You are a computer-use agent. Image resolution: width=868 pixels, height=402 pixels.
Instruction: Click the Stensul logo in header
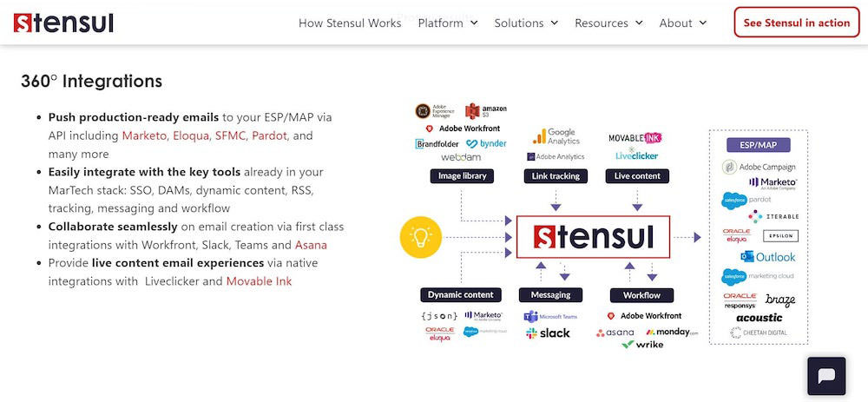coord(63,23)
